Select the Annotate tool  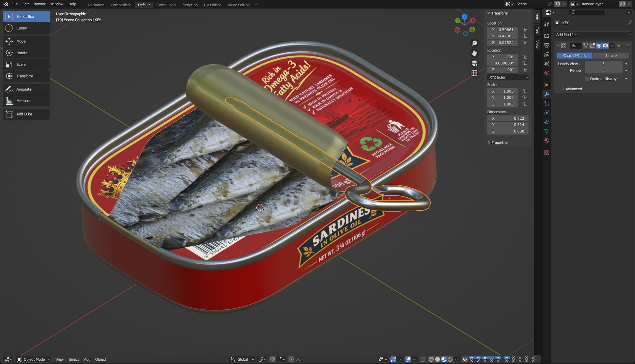click(x=26, y=89)
